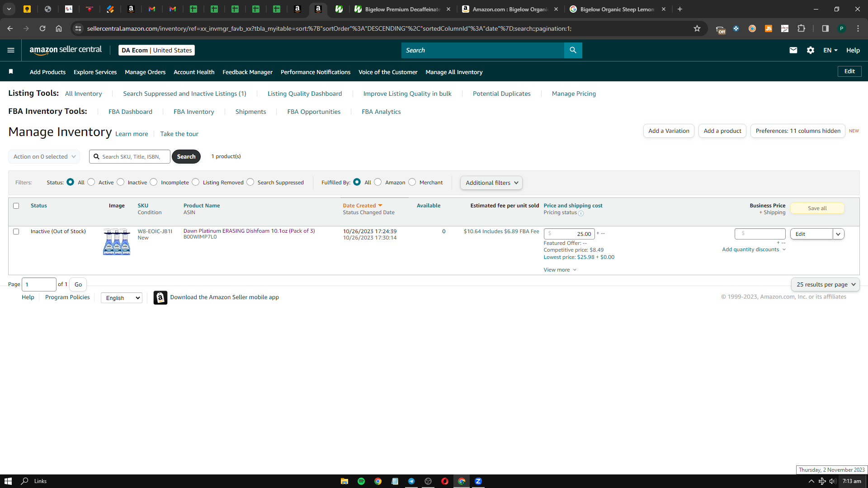Open the hamburger navigation menu
868x488 pixels.
[x=11, y=50]
